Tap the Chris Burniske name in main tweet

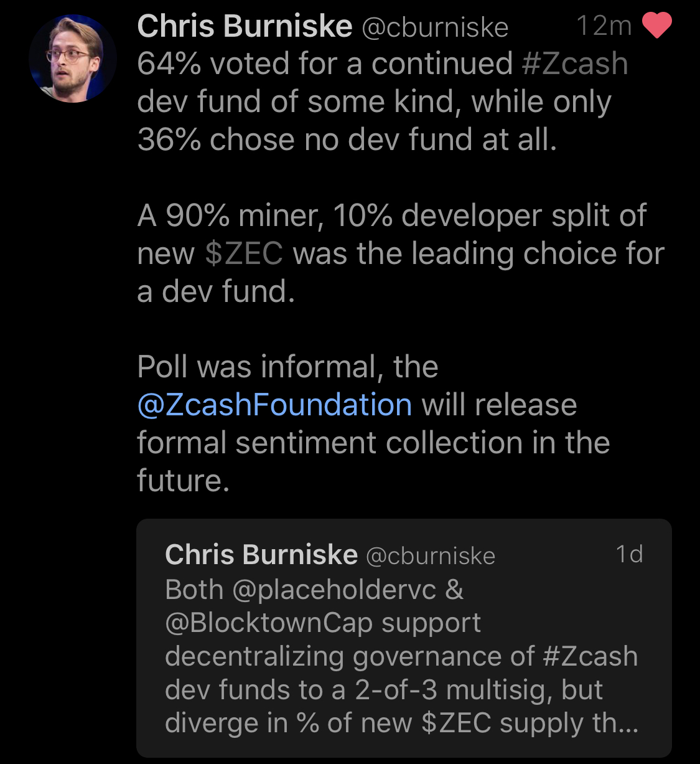point(245,27)
